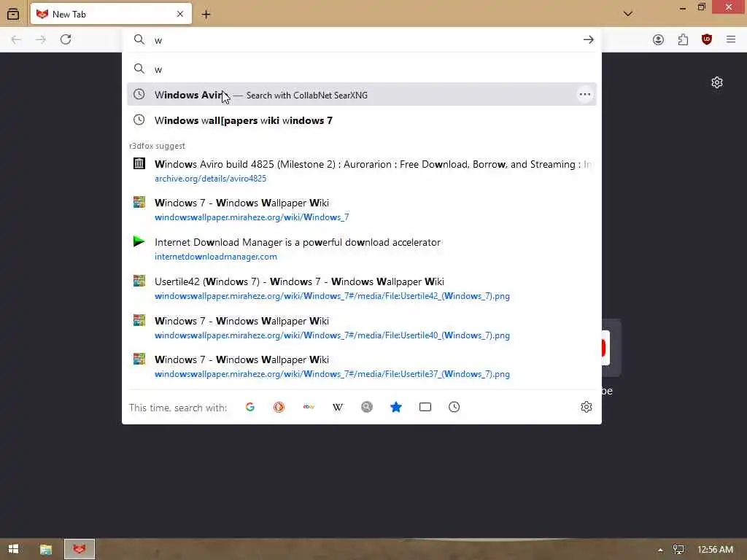The height and width of the screenshot is (560, 747).
Task: Go forward with the forward arrow
Action: (41, 39)
